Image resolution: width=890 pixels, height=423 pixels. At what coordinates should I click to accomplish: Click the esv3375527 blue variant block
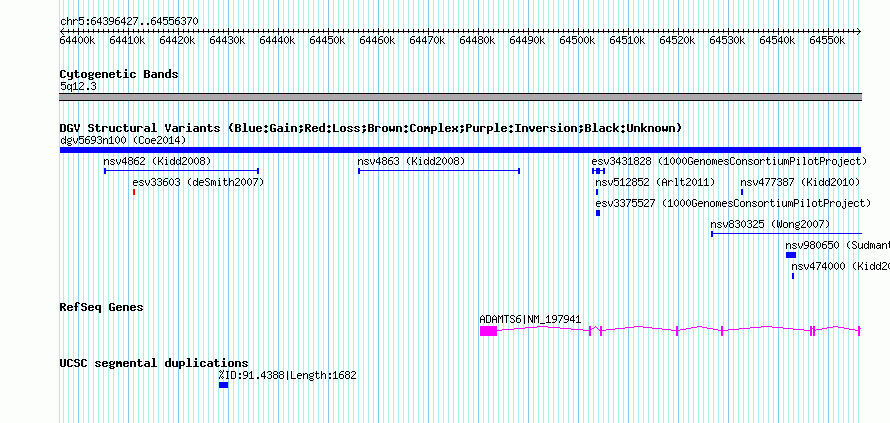pyautogui.click(x=598, y=213)
